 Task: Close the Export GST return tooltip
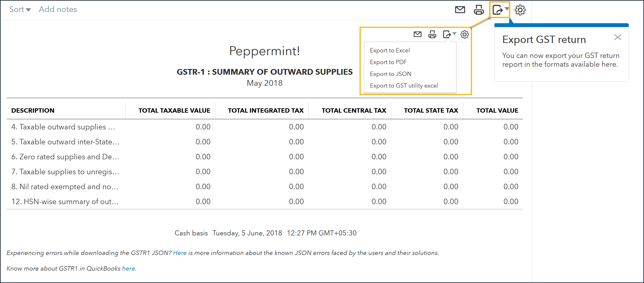[x=617, y=37]
